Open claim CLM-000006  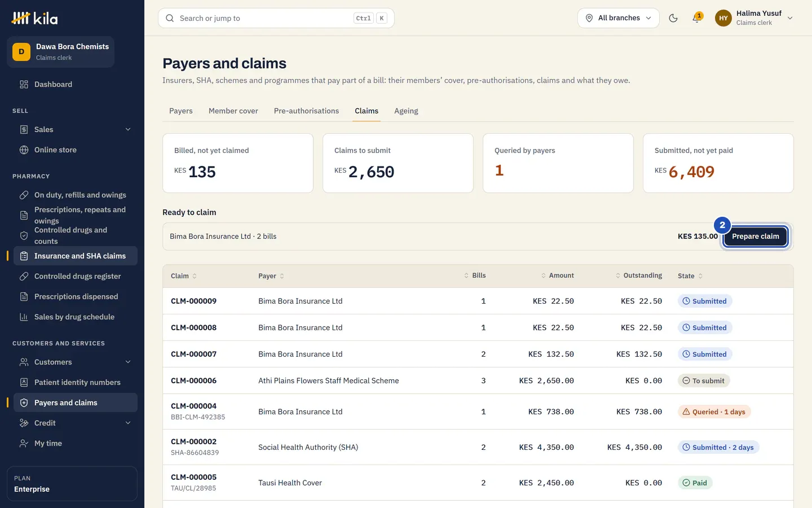193,381
